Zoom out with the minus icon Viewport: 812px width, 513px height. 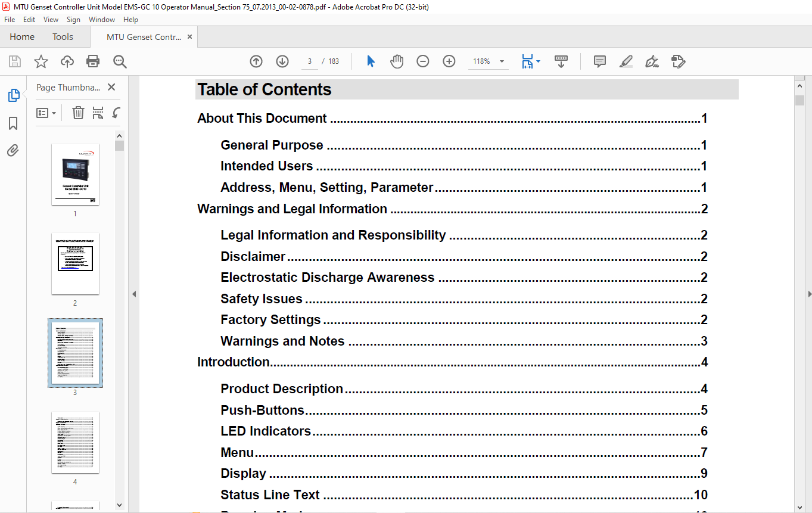click(423, 61)
